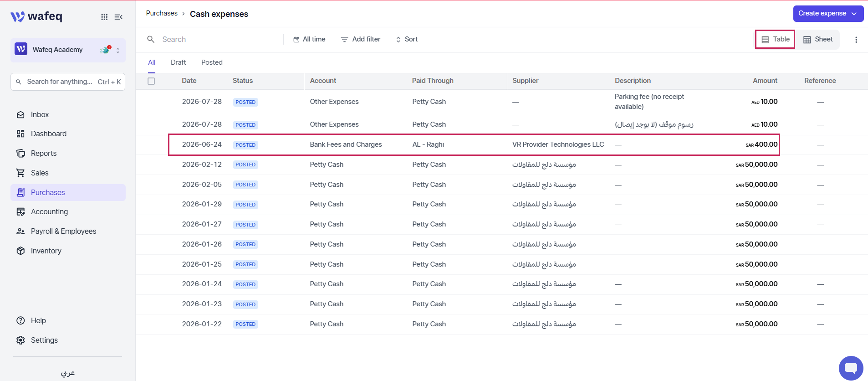This screenshot has height=381, width=868.
Task: Open Inventory in the sidebar
Action: coord(68,251)
